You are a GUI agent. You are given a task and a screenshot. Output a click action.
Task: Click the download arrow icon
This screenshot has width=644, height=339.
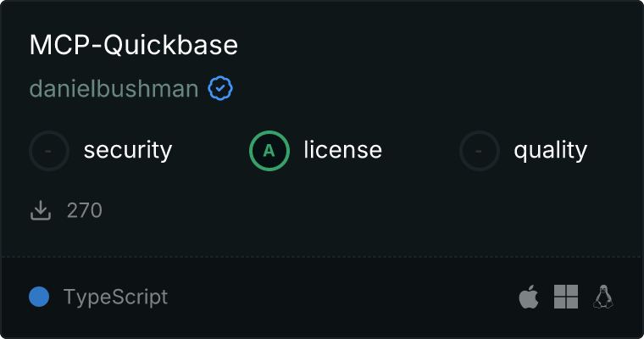(x=41, y=210)
